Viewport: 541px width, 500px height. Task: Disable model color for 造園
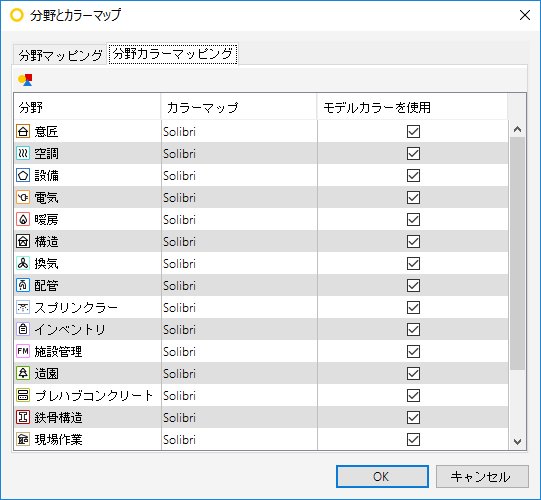click(413, 373)
